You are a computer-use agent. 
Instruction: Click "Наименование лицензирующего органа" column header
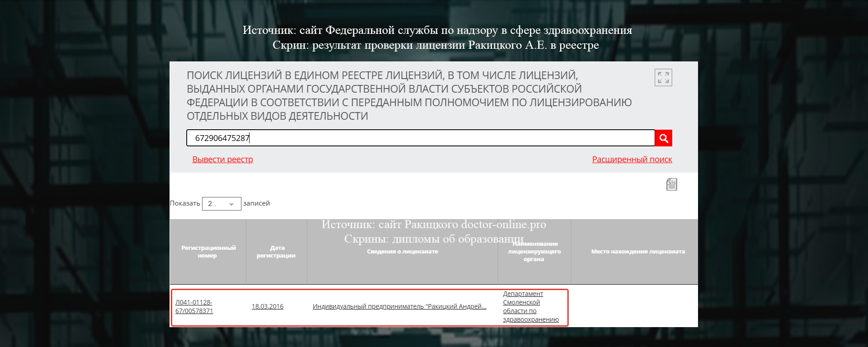[x=534, y=252]
